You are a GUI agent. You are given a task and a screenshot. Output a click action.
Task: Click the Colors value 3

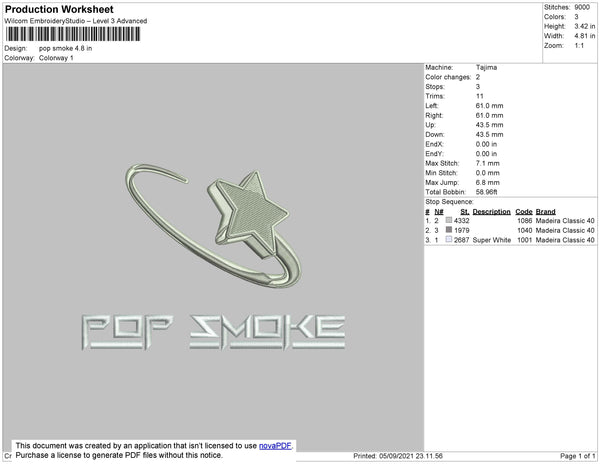pos(577,17)
